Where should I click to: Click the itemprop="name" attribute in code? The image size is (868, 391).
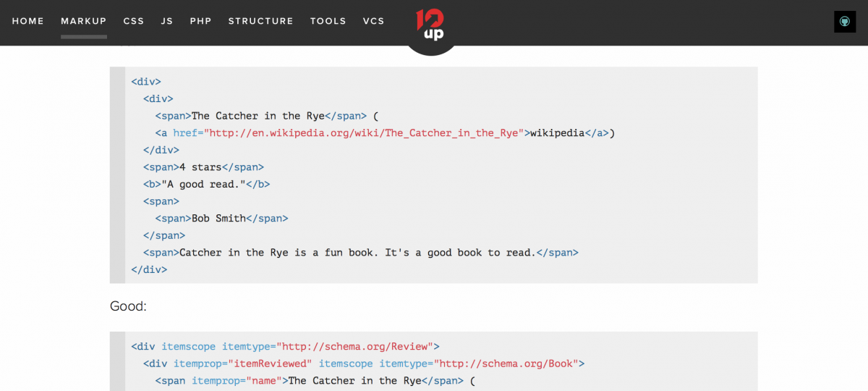[237, 381]
